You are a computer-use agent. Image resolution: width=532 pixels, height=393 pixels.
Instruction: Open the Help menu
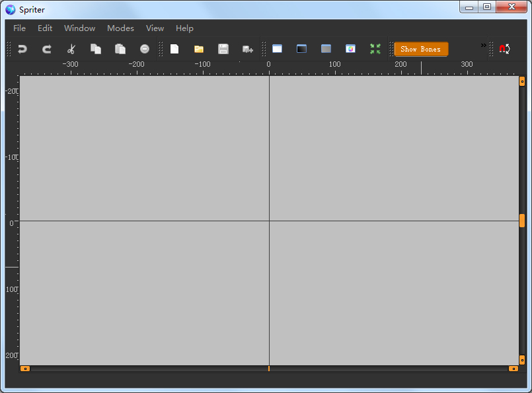point(184,28)
